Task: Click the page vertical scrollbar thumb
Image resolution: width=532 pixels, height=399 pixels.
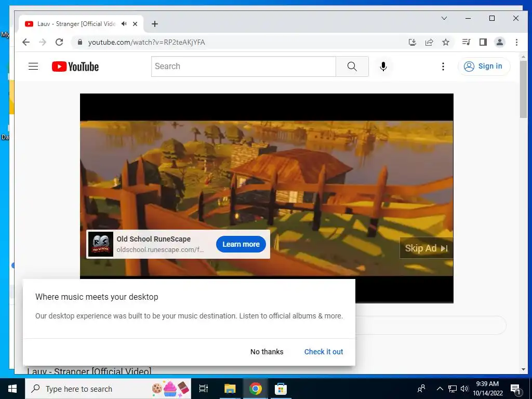Action: pos(523,89)
